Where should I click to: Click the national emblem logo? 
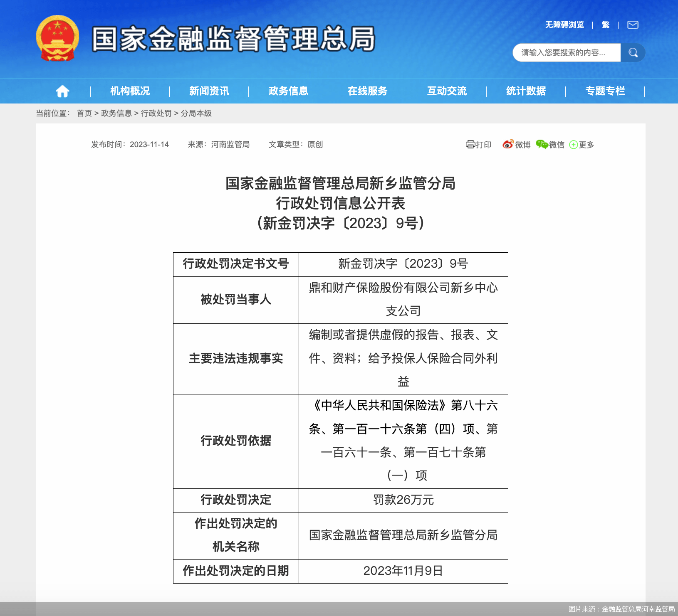57,38
